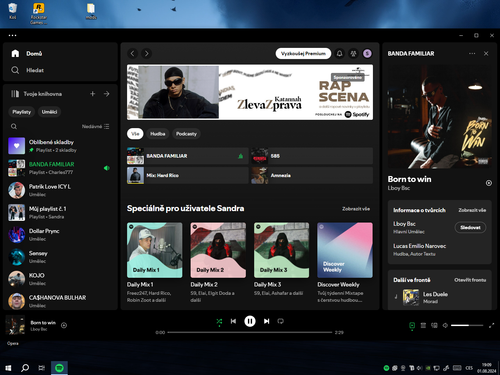Open Oblíbené skladby playlist
500x375 pixels.
click(x=60, y=146)
